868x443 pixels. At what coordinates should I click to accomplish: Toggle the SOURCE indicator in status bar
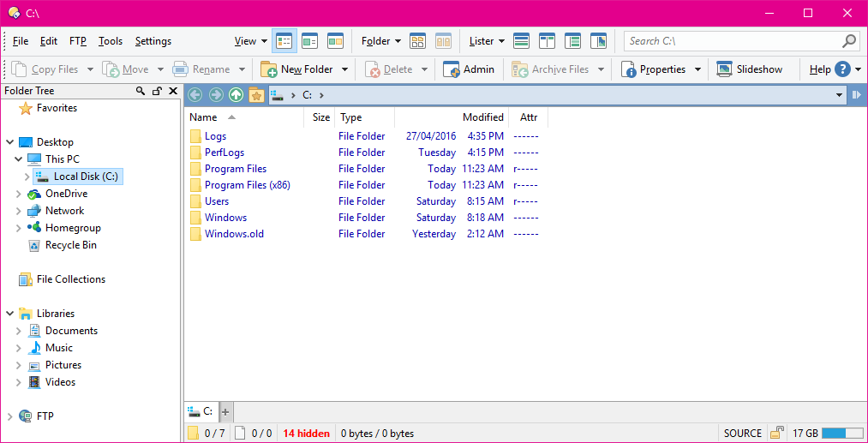(x=743, y=433)
